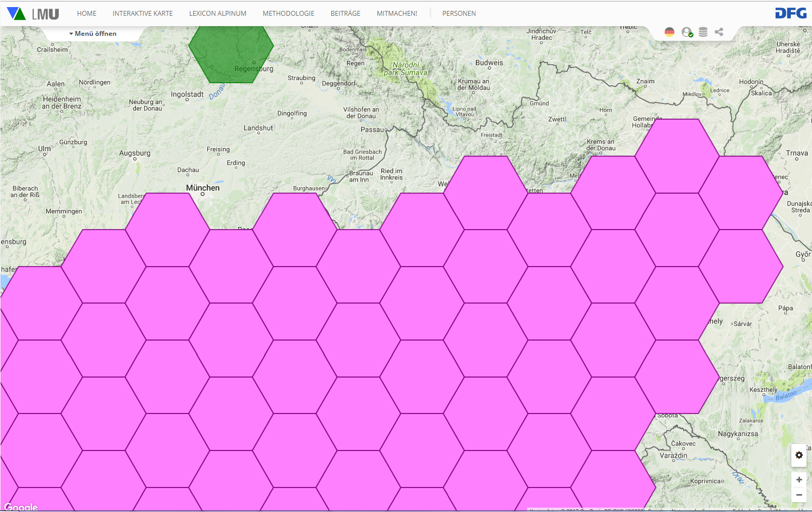The height and width of the screenshot is (512, 812).
Task: Open INTERAKTIVE KARTE menu item
Action: coord(142,14)
